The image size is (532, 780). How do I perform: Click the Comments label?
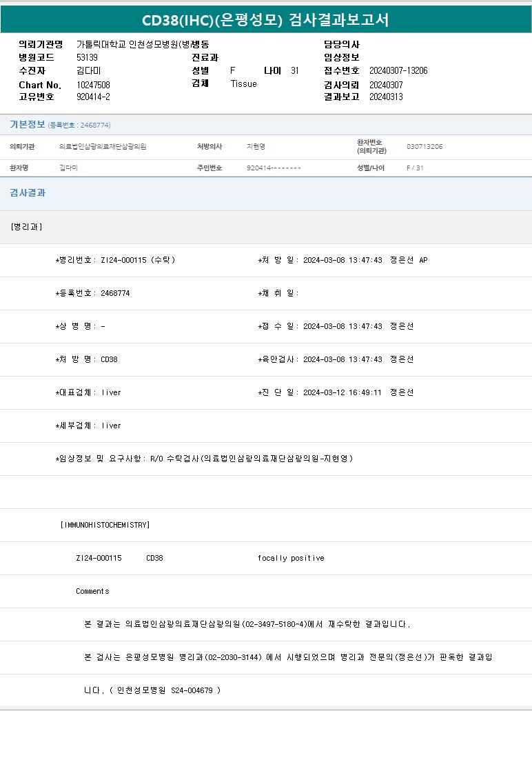point(92,591)
